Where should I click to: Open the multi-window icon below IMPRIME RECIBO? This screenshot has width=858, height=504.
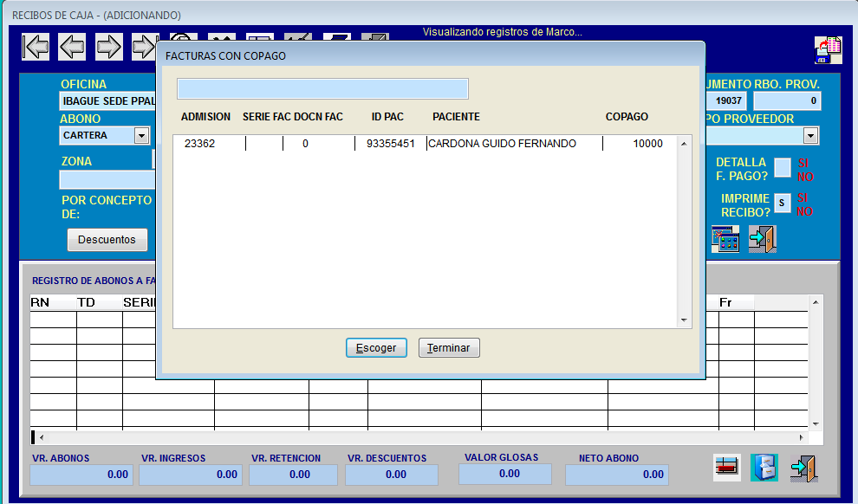tap(725, 239)
